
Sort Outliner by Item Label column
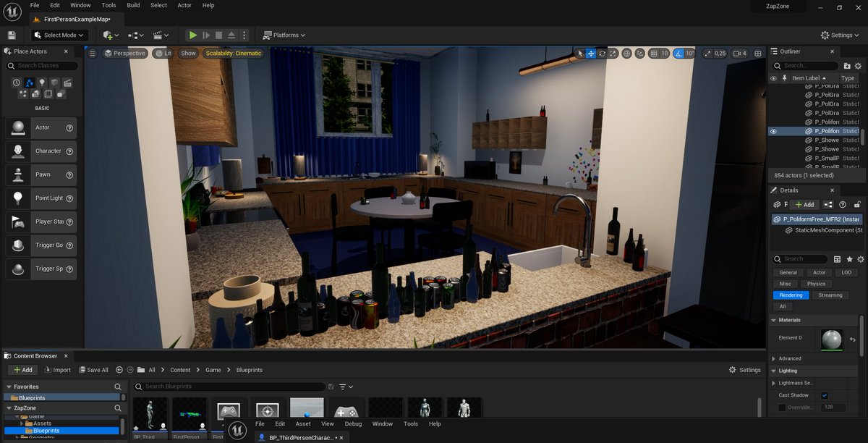(809, 78)
